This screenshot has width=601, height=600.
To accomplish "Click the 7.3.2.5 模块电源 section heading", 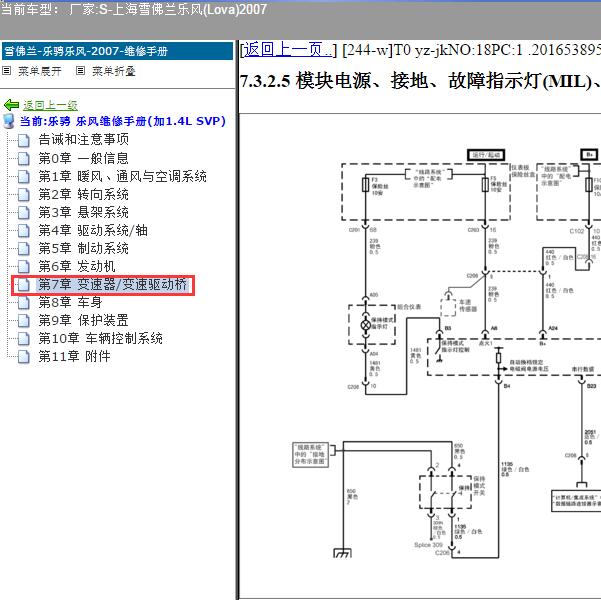I will click(420, 81).
